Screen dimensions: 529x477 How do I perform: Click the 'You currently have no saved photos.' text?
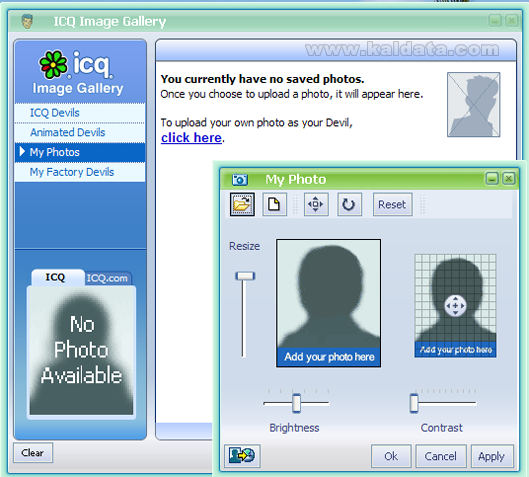pos(262,79)
